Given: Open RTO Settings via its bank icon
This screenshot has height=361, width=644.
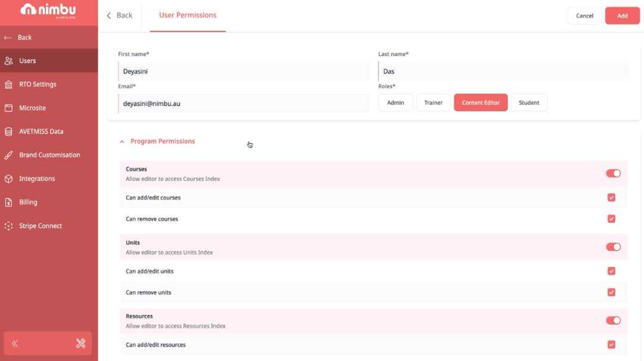Looking at the screenshot, I should 9,84.
